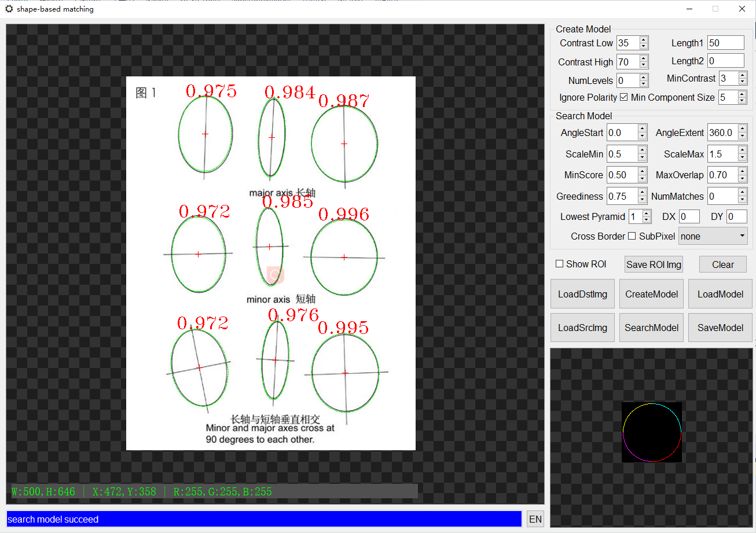Decrease the Contrast Low value

point(644,46)
